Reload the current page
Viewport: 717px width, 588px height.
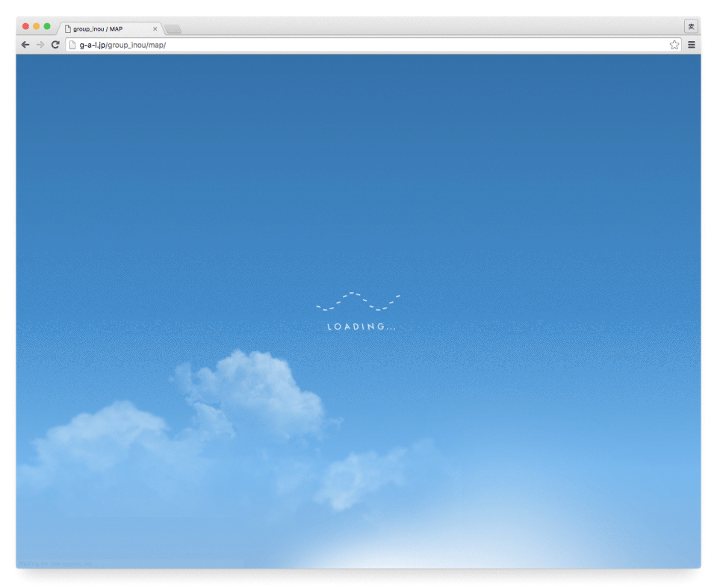tap(55, 45)
